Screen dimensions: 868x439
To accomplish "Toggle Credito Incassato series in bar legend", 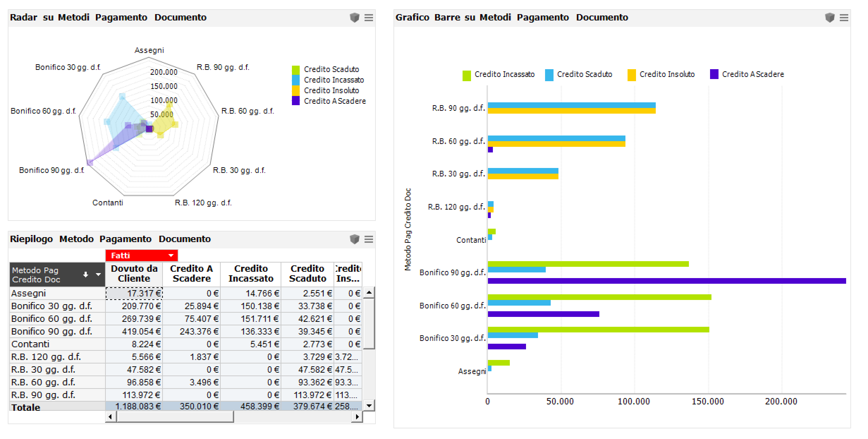I will pos(504,74).
